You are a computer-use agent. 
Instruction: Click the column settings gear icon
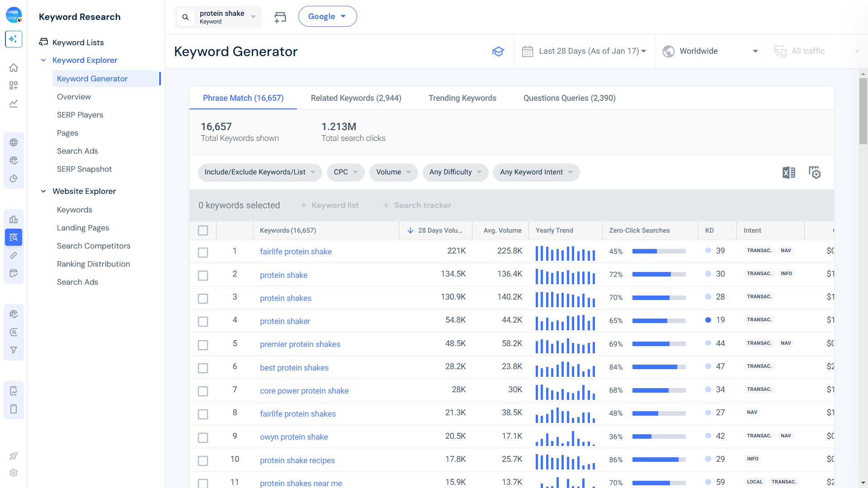pyautogui.click(x=815, y=172)
